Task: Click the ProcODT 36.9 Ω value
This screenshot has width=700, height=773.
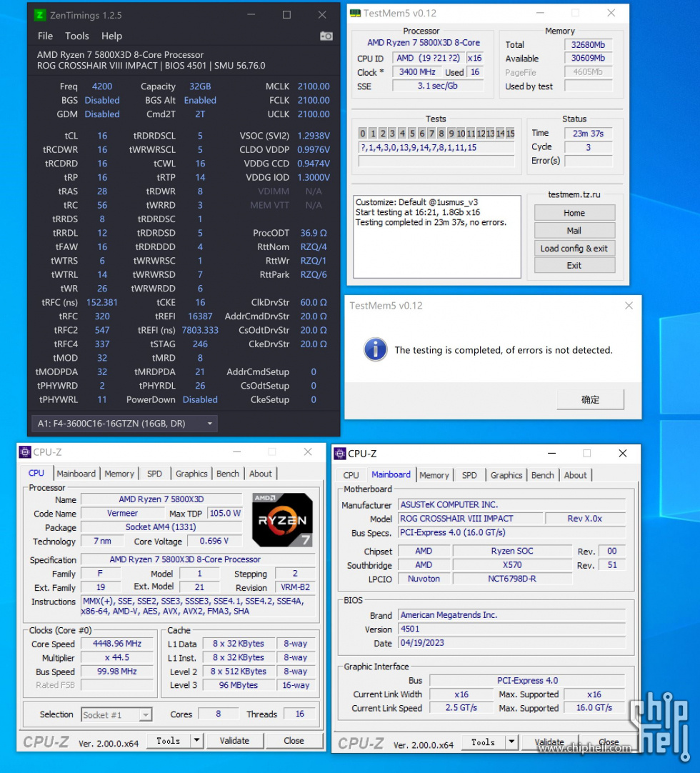Action: (x=314, y=233)
